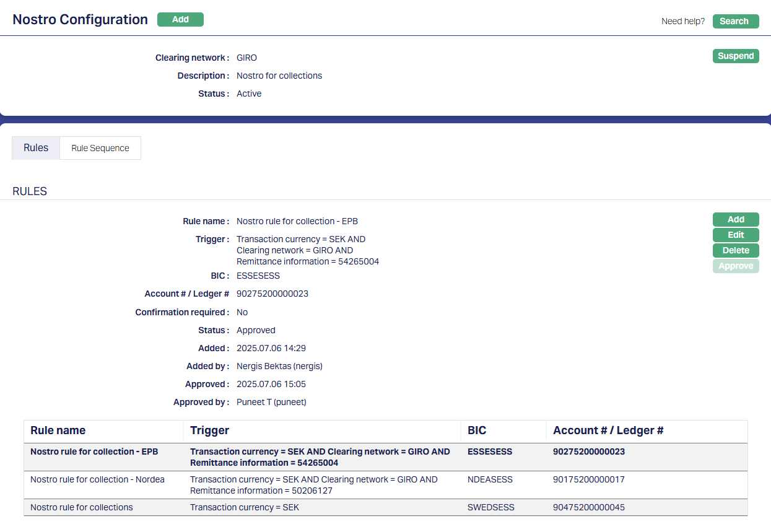The height and width of the screenshot is (532, 771).
Task: Click Add button in the Rules section
Action: [735, 219]
